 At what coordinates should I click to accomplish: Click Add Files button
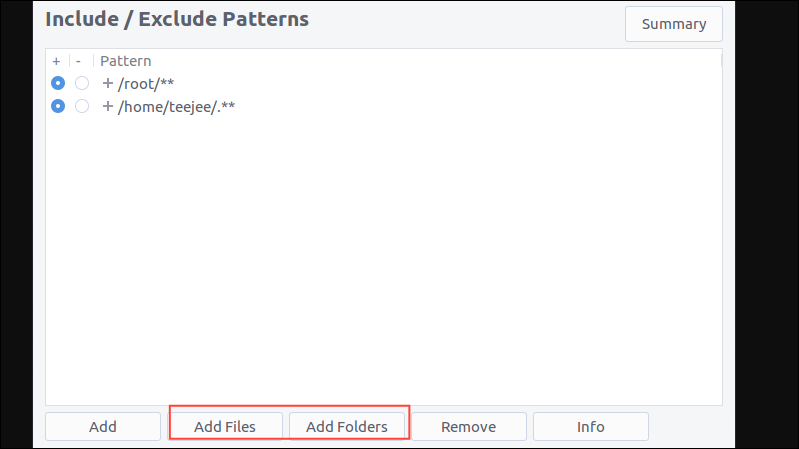click(225, 427)
